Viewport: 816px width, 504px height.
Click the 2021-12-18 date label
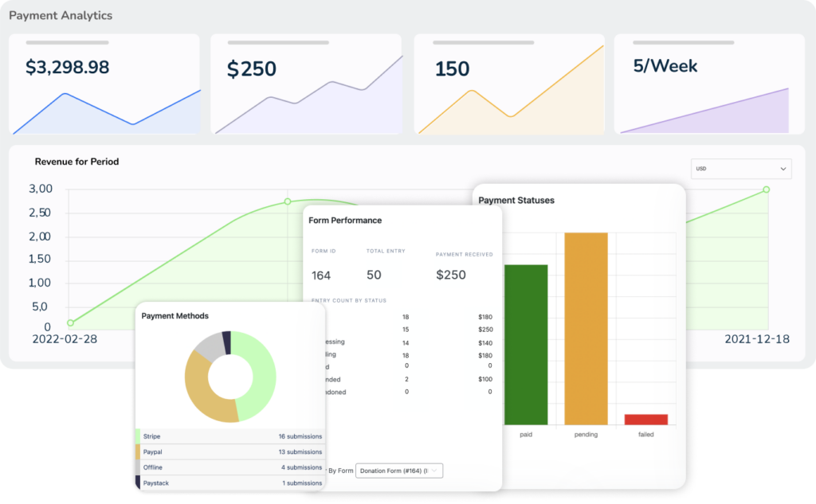pos(757,339)
